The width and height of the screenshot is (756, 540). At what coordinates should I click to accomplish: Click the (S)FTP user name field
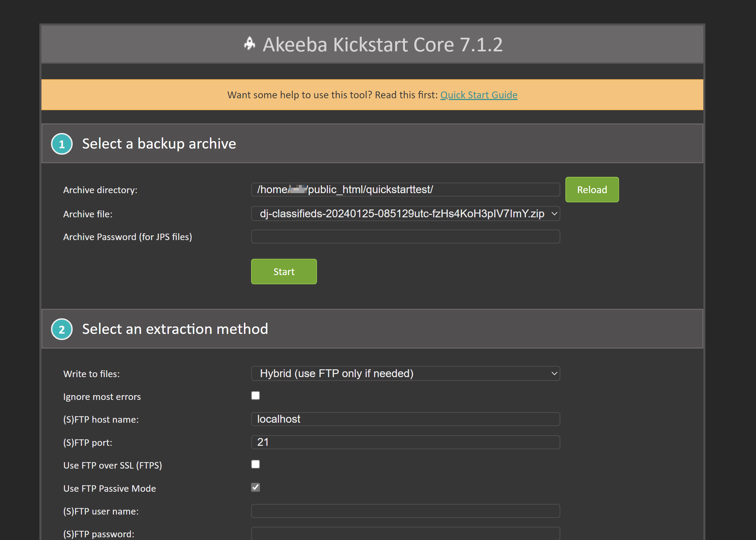pos(405,511)
